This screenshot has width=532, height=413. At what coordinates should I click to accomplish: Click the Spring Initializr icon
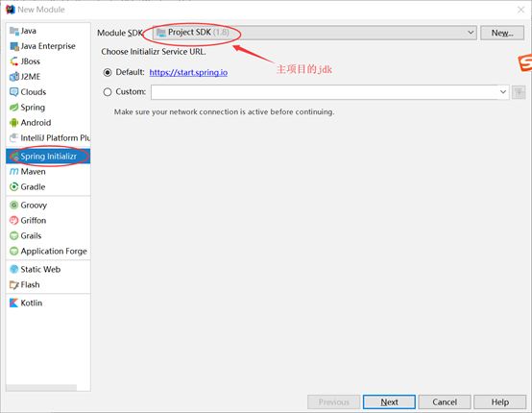pos(14,157)
